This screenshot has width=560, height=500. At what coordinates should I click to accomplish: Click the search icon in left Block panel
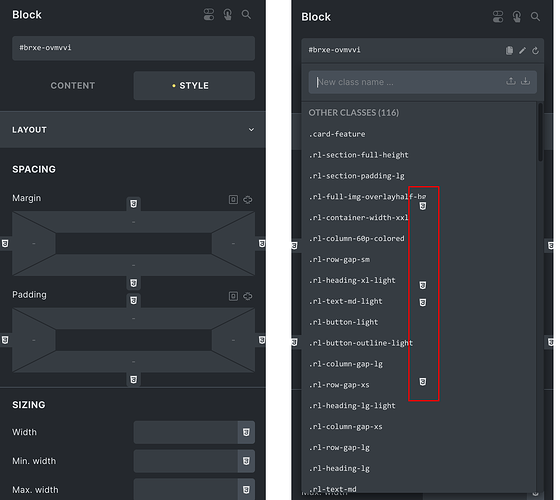click(x=246, y=15)
